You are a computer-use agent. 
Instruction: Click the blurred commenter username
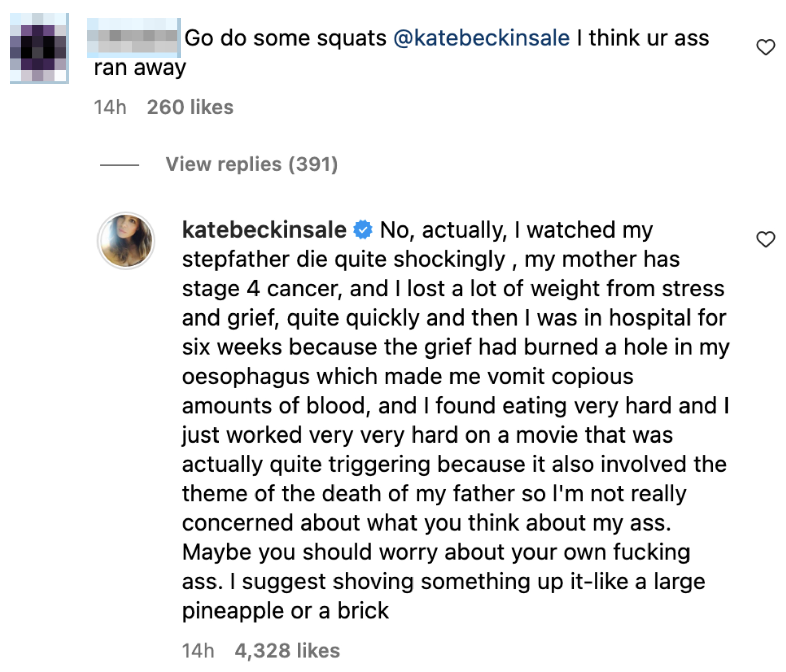click(x=133, y=38)
